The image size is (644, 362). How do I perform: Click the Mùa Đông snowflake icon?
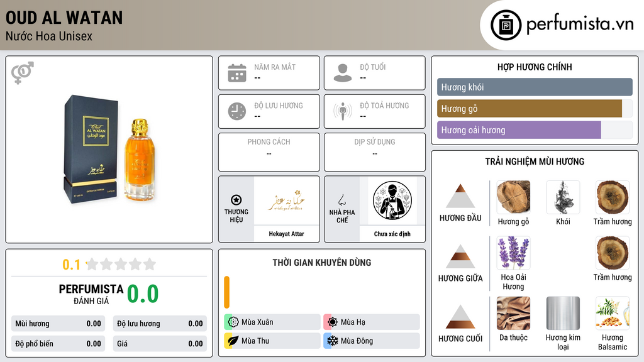pos(333,341)
